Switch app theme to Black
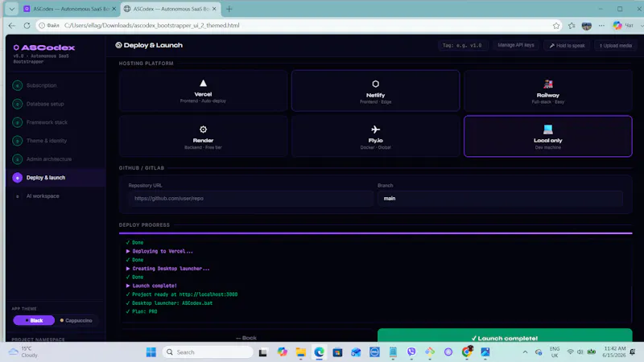 [x=34, y=320]
